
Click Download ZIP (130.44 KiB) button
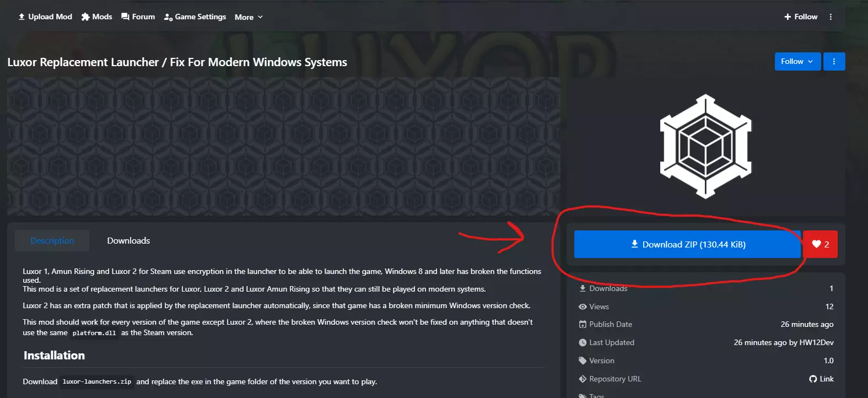pyautogui.click(x=687, y=244)
